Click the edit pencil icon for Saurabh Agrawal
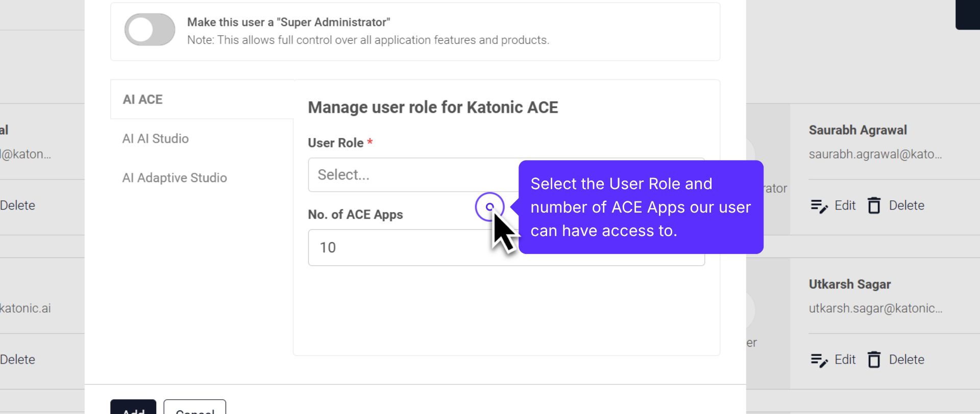Image resolution: width=980 pixels, height=414 pixels. click(x=819, y=206)
